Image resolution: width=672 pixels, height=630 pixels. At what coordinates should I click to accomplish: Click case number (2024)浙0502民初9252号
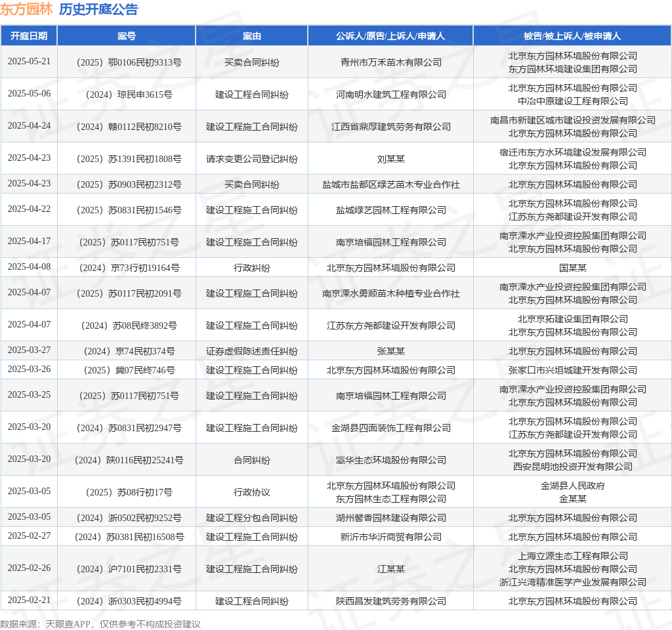coord(129,518)
